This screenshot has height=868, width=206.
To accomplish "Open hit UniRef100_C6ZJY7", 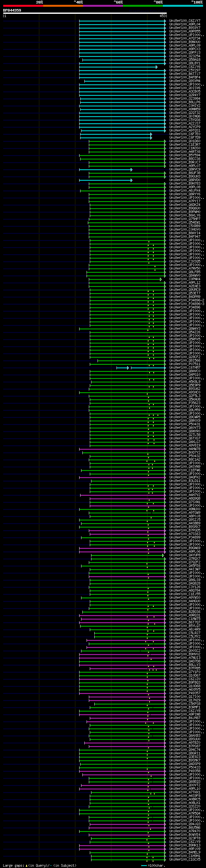I will [x=185, y=21].
